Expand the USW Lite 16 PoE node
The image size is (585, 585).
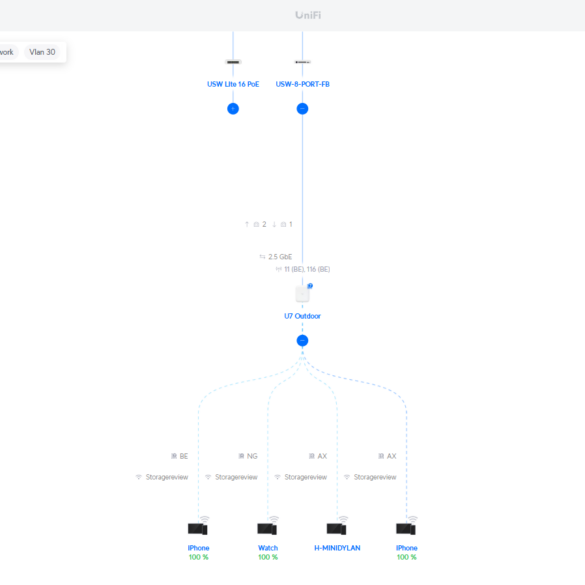point(233,109)
